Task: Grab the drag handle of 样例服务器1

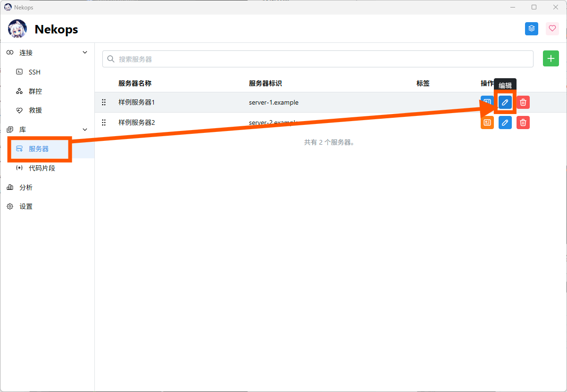Action: click(x=104, y=102)
